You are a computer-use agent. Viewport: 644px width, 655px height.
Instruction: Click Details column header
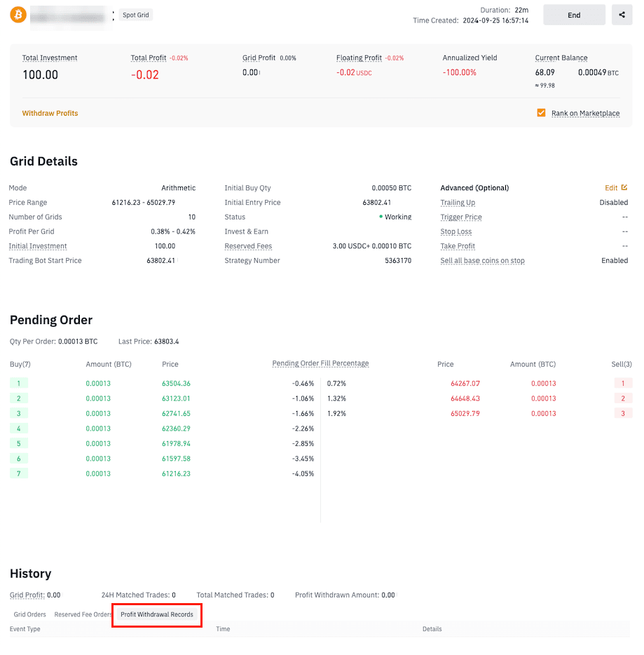coord(432,628)
